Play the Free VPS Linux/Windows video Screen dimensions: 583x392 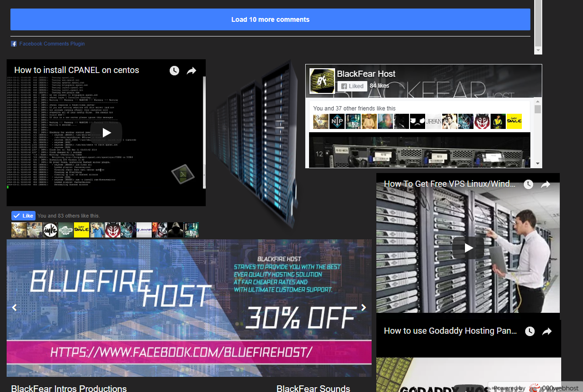[468, 248]
